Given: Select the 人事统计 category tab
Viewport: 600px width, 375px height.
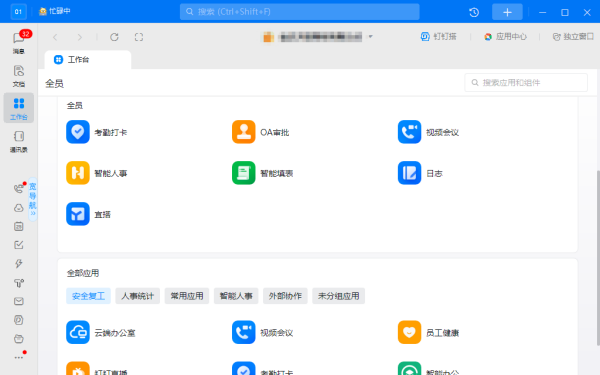Looking at the screenshot, I should point(138,296).
